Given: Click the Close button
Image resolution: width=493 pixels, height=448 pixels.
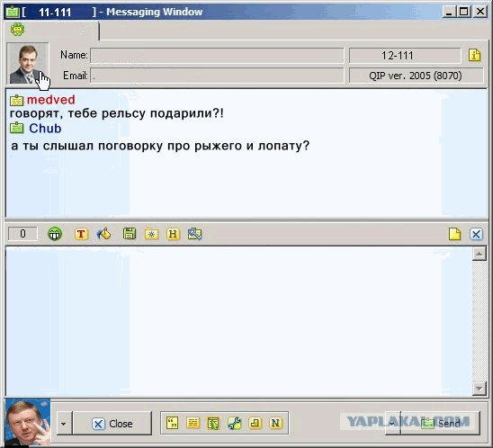Looking at the screenshot, I should (112, 424).
